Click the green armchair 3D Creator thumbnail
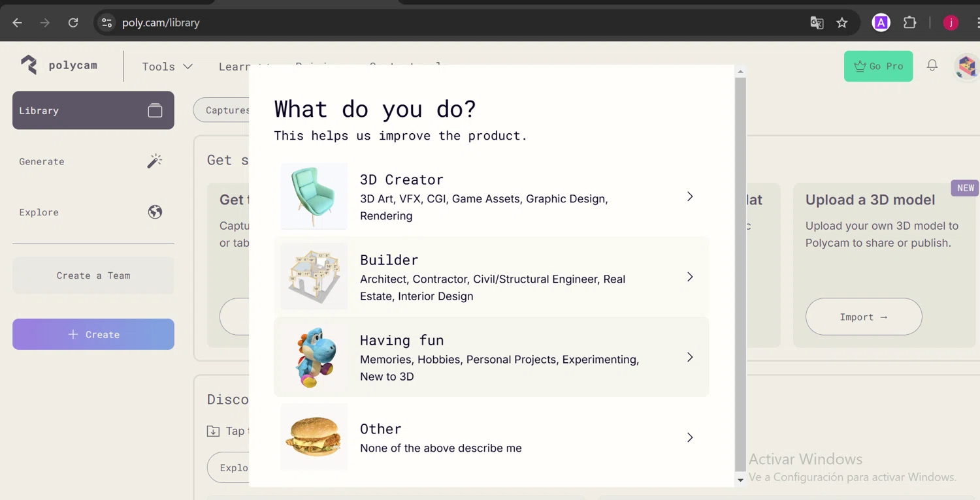 pos(314,196)
